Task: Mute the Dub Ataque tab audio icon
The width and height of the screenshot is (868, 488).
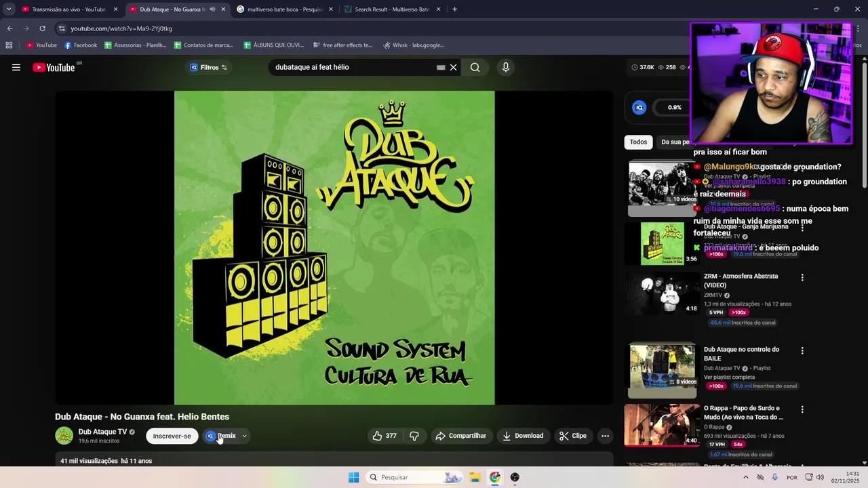Action: [x=212, y=9]
